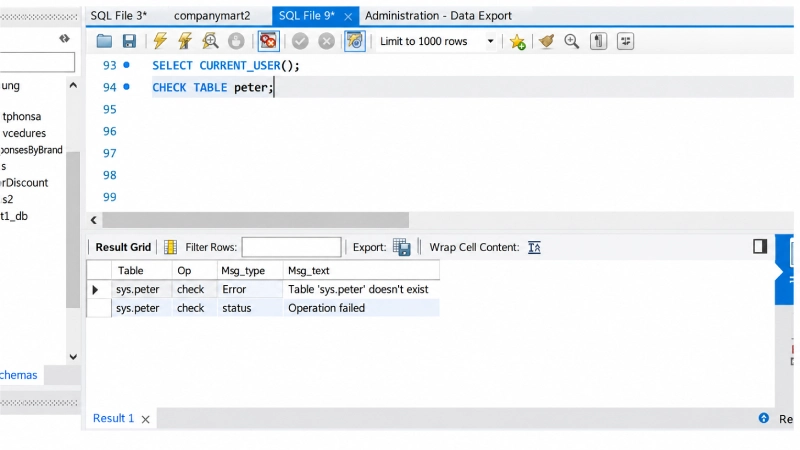Image resolution: width=800 pixels, height=450 pixels.
Task: Select the "Error" Msg_type cell
Action: point(249,290)
